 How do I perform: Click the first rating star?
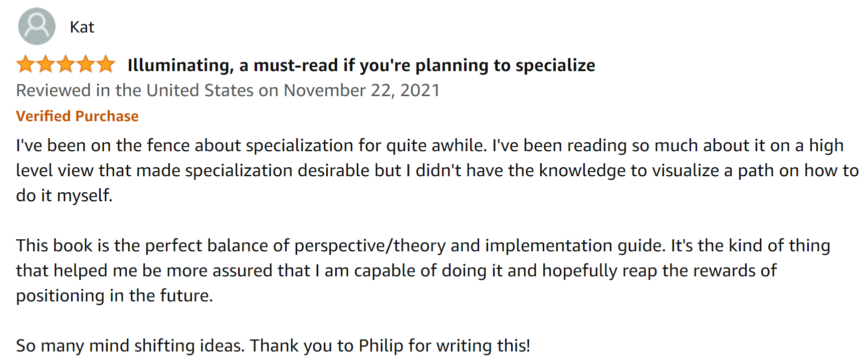click(x=26, y=65)
